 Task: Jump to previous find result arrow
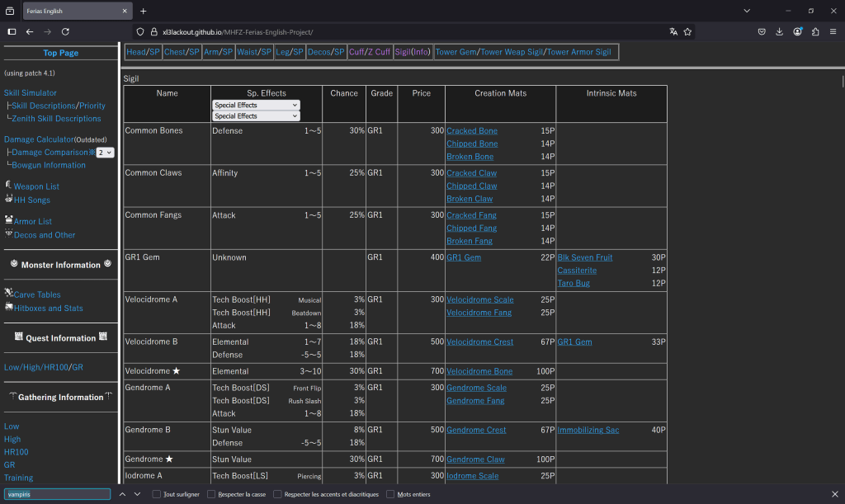[122, 494]
